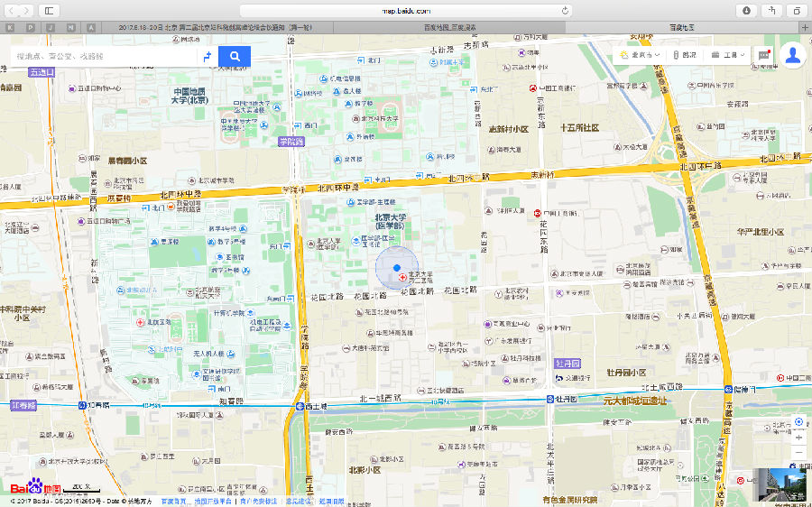Open the 返回旧版 footer link
The height and width of the screenshot is (507, 812).
point(331,502)
